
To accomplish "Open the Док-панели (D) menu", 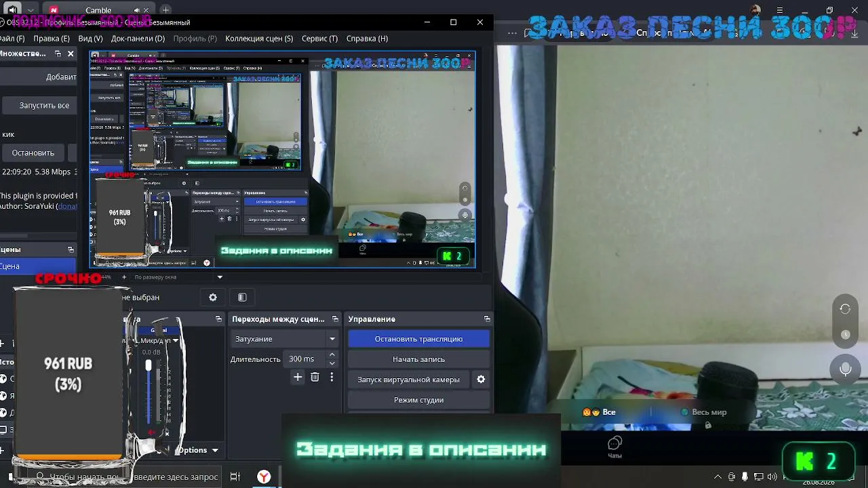I will click(x=138, y=39).
